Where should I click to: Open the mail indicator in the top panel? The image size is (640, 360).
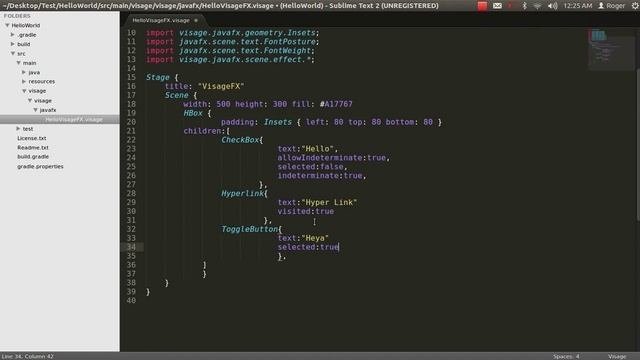point(497,6)
